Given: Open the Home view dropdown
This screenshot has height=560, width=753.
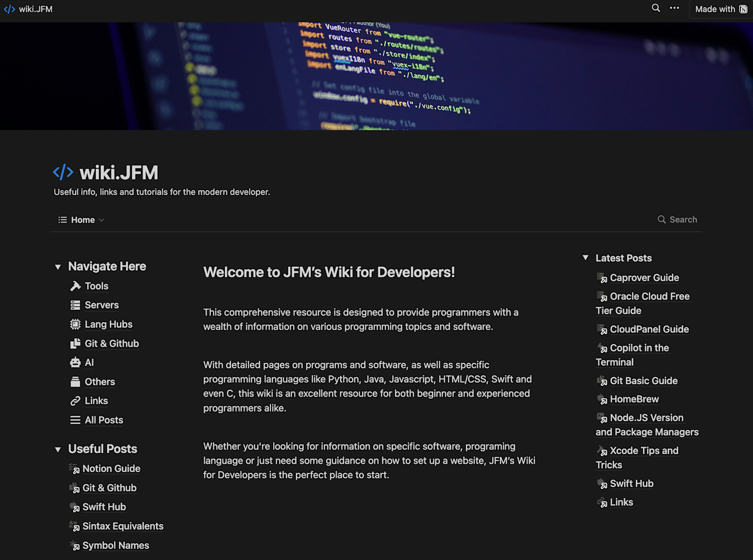Looking at the screenshot, I should pos(81,220).
